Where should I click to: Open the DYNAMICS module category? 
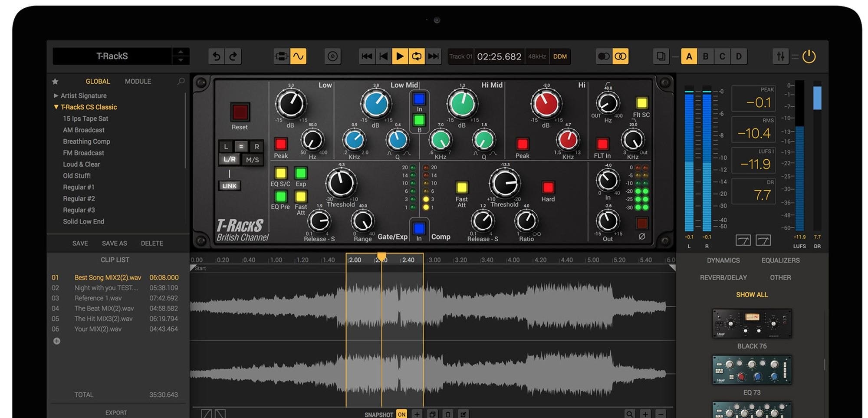tap(723, 260)
